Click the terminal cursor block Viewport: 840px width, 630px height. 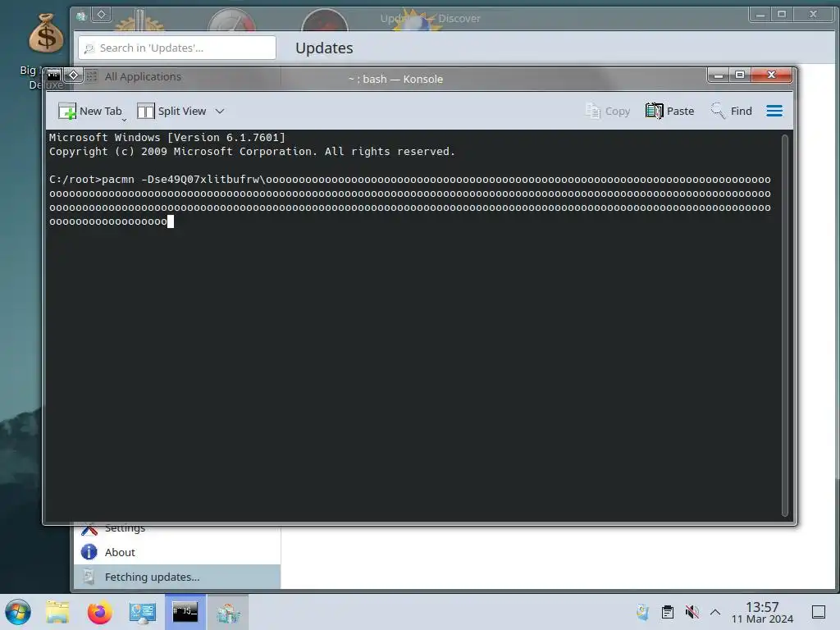point(171,221)
